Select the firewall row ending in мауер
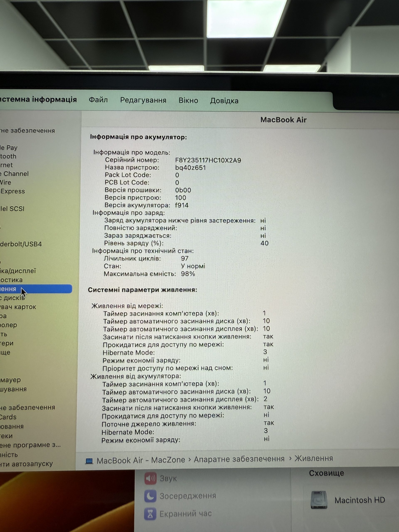The height and width of the screenshot is (532, 399). [10, 380]
